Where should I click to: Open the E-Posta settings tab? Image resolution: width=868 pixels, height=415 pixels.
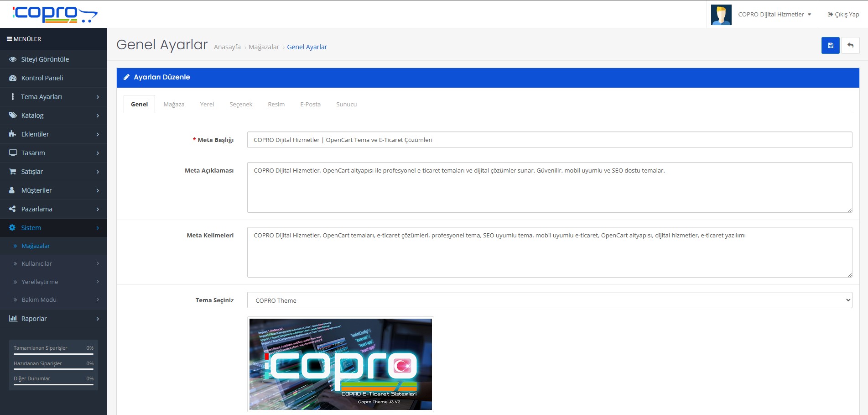310,105
